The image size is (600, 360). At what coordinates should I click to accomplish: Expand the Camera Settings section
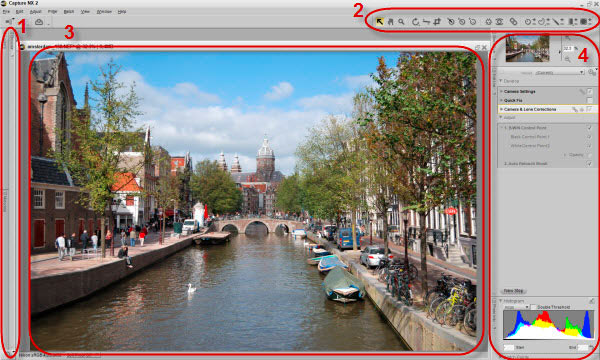click(x=501, y=91)
